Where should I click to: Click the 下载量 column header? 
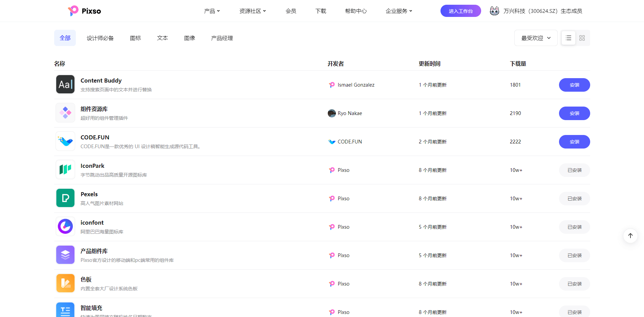(x=518, y=64)
